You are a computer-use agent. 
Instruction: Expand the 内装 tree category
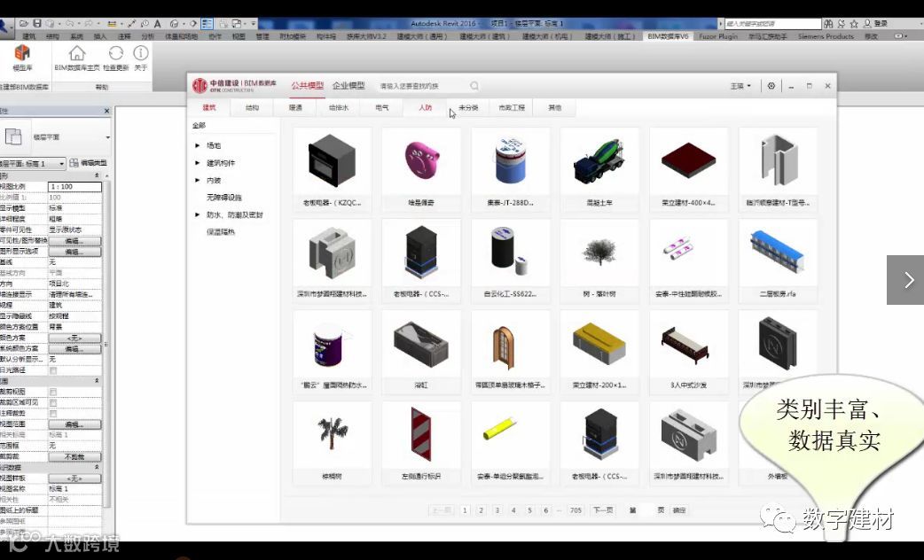[x=198, y=180]
